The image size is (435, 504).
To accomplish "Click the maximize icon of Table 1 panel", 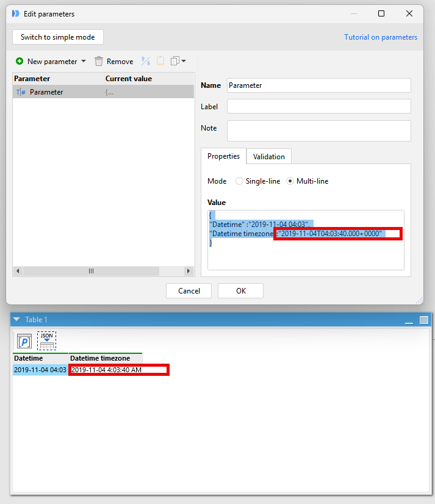I will [x=423, y=320].
